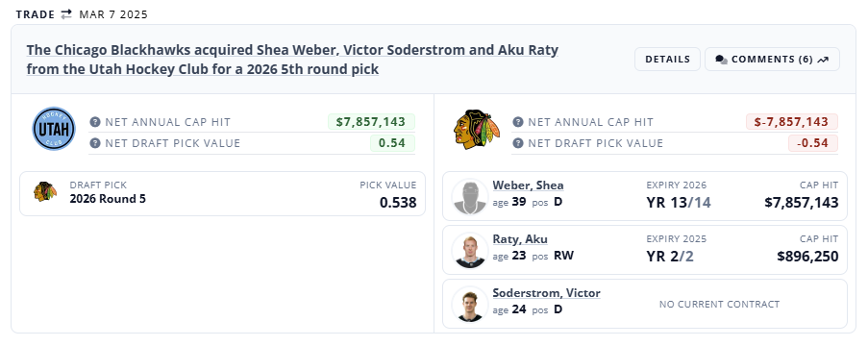This screenshot has width=868, height=346.
Task: Open the trade headline link
Action: [x=292, y=60]
